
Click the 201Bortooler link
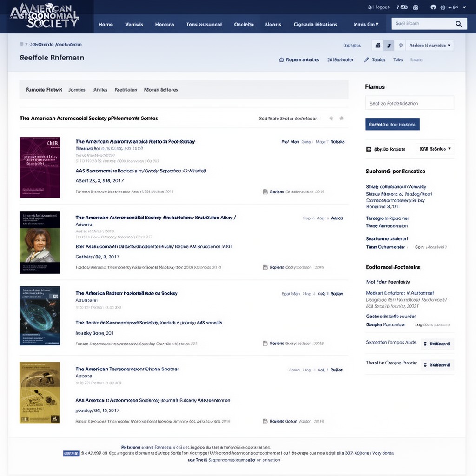tap(340, 60)
